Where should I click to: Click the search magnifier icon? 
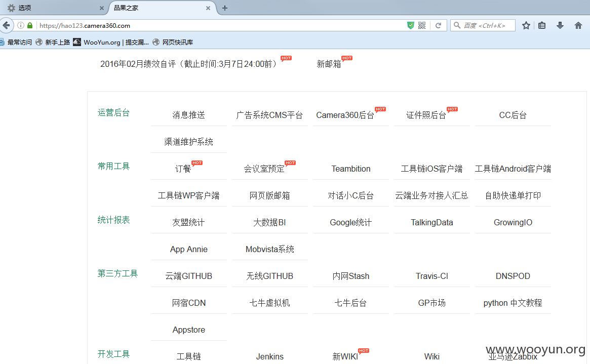click(457, 26)
